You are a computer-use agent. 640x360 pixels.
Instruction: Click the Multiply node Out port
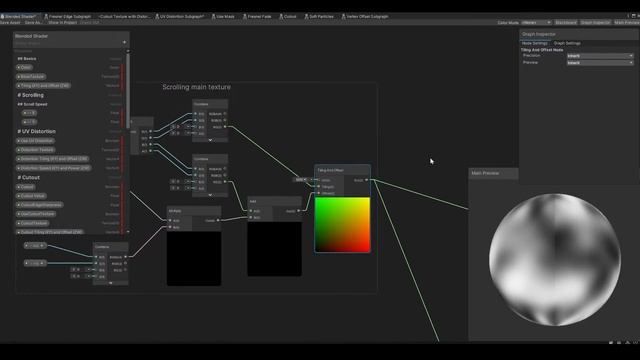click(x=218, y=220)
